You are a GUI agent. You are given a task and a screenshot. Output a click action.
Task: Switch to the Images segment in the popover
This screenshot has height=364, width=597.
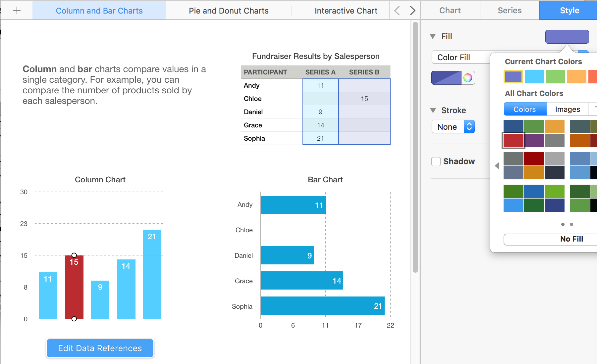[x=568, y=109]
